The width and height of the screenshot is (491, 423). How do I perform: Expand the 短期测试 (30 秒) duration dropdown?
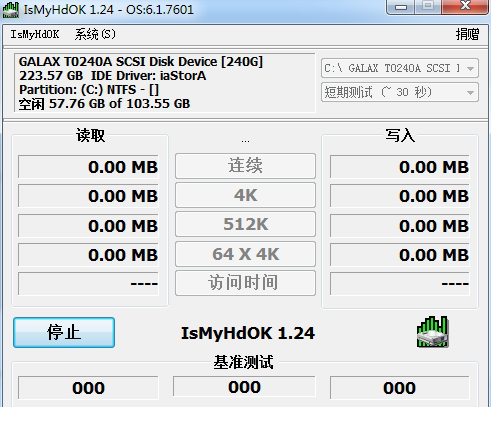400,92
